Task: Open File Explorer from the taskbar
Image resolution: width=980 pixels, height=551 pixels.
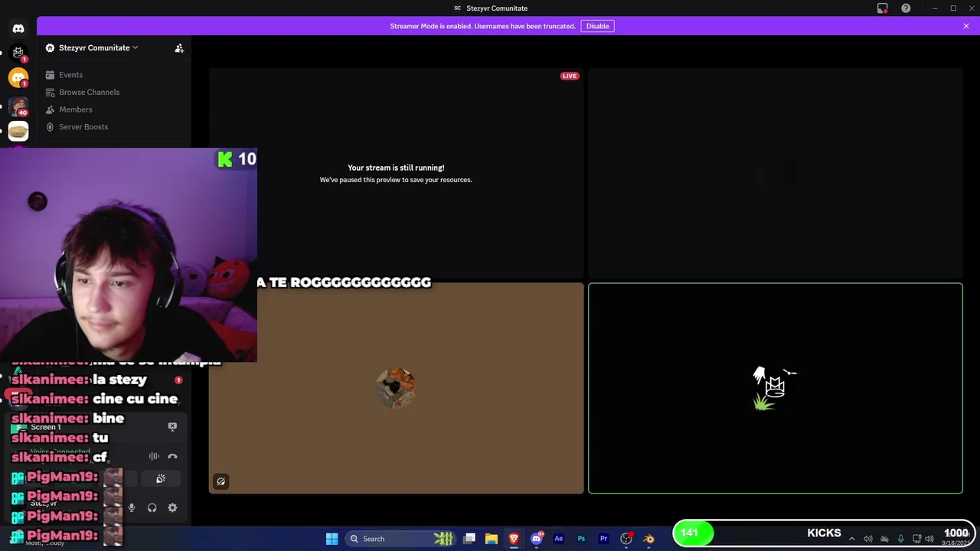Action: tap(492, 539)
